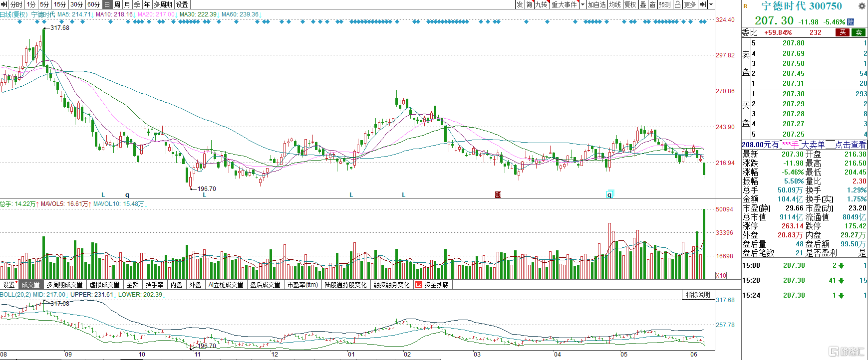
Task: Toggle the 均线 moving averages
Action: 615,4
